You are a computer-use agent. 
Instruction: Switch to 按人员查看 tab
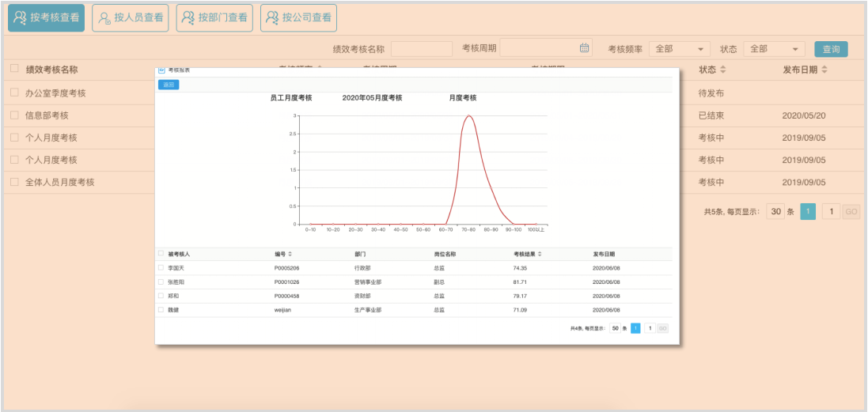pyautogui.click(x=131, y=17)
